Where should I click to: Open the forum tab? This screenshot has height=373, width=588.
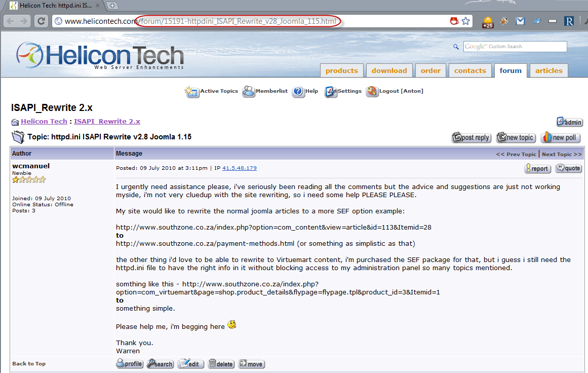(x=511, y=70)
